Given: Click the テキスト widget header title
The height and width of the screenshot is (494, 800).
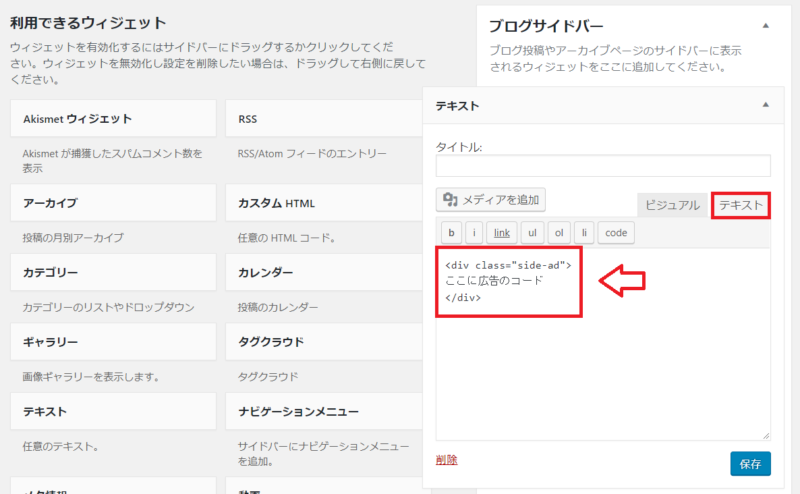Looking at the screenshot, I should coord(457,106).
